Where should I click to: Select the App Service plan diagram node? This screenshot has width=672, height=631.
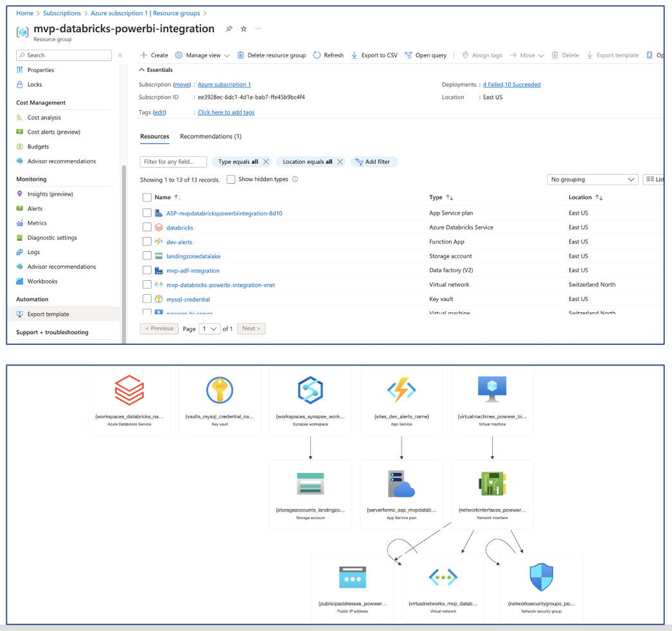(x=401, y=495)
